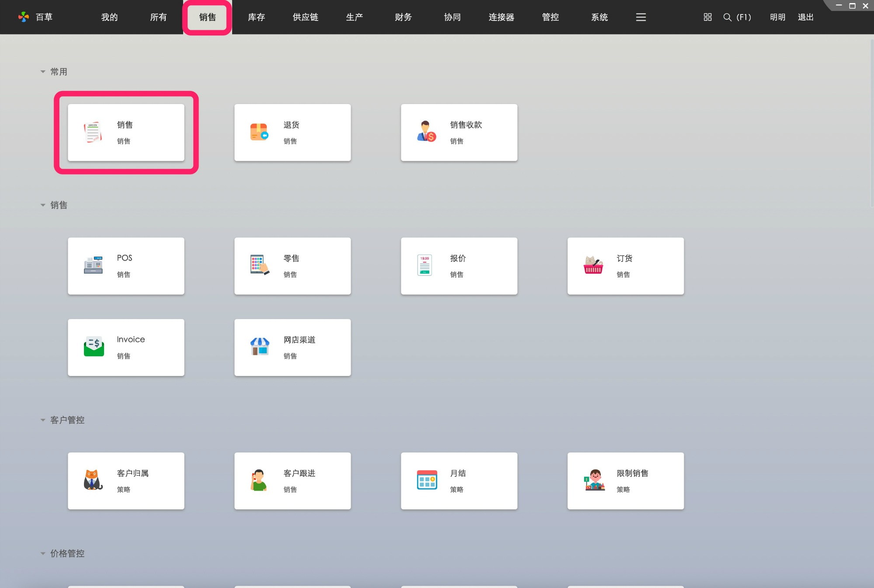Select the 销售 top navigation tab
Viewport: 874px width, 588px height.
207,17
